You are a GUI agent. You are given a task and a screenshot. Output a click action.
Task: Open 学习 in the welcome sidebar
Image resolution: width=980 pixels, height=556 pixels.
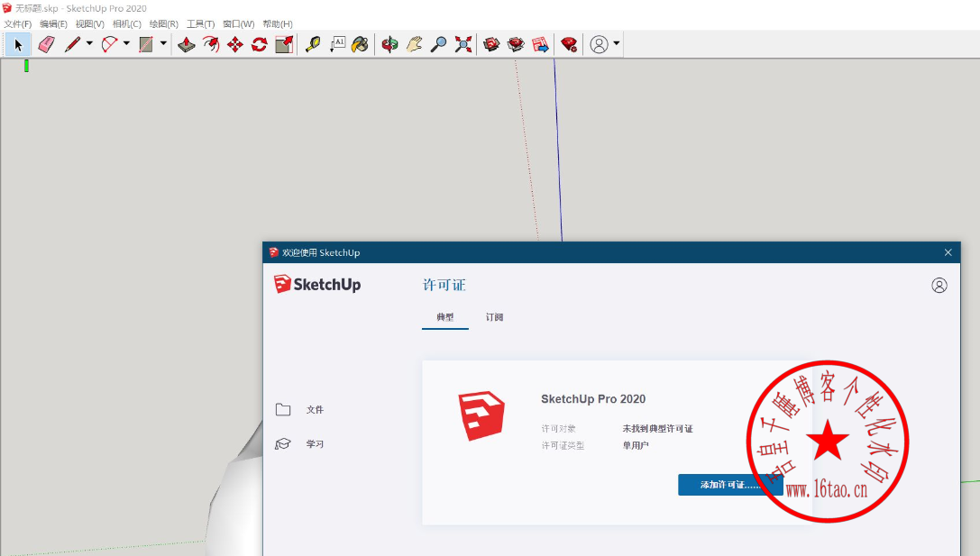click(x=315, y=444)
